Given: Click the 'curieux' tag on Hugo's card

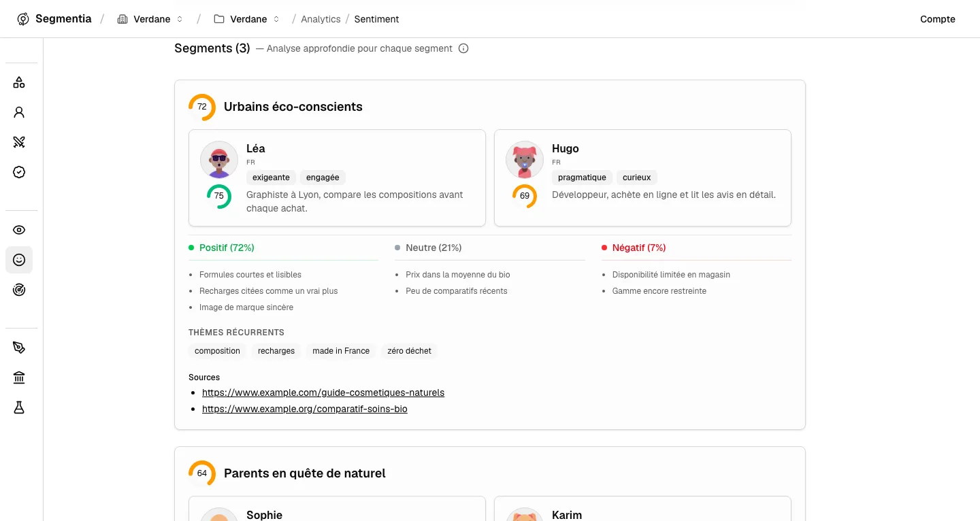Looking at the screenshot, I should (637, 178).
